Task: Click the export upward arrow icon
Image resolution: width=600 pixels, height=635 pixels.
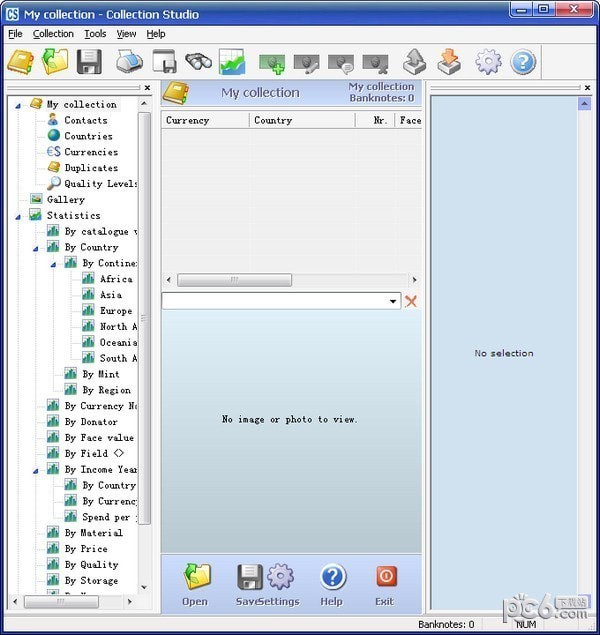Action: click(415, 62)
